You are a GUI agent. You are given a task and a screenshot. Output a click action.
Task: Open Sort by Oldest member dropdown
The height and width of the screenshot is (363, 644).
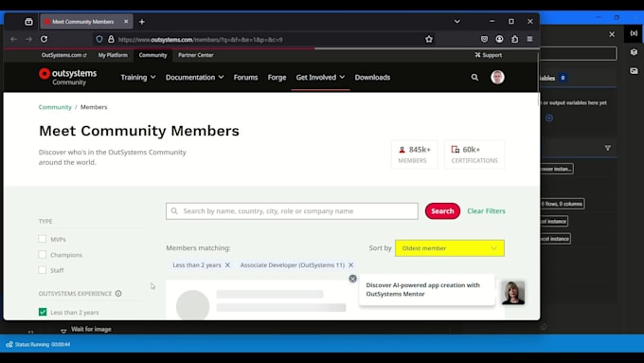450,248
